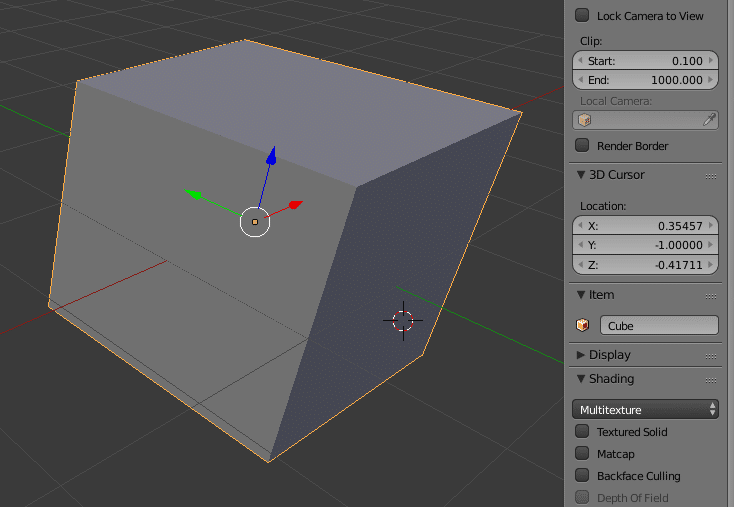Turn on Backface Culling
Screen dimensions: 734x507
[x=582, y=476]
